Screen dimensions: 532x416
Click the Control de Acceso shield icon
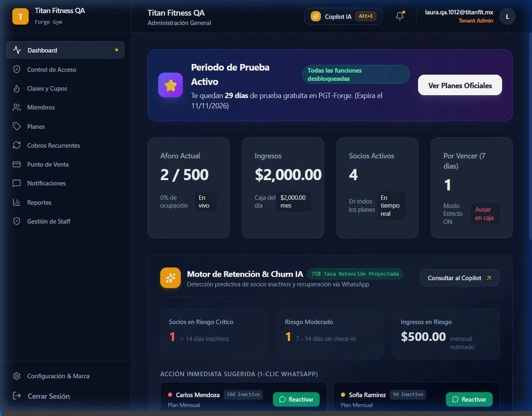point(17,69)
